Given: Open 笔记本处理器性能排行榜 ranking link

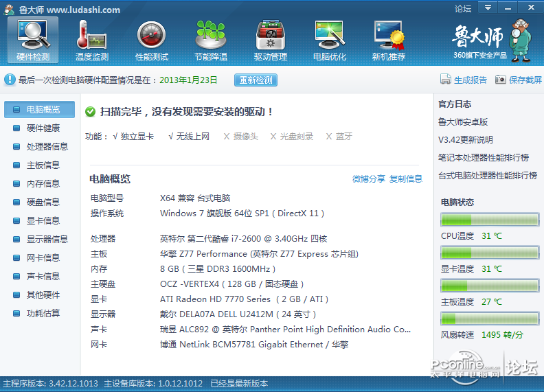Looking at the screenshot, I should [484, 157].
